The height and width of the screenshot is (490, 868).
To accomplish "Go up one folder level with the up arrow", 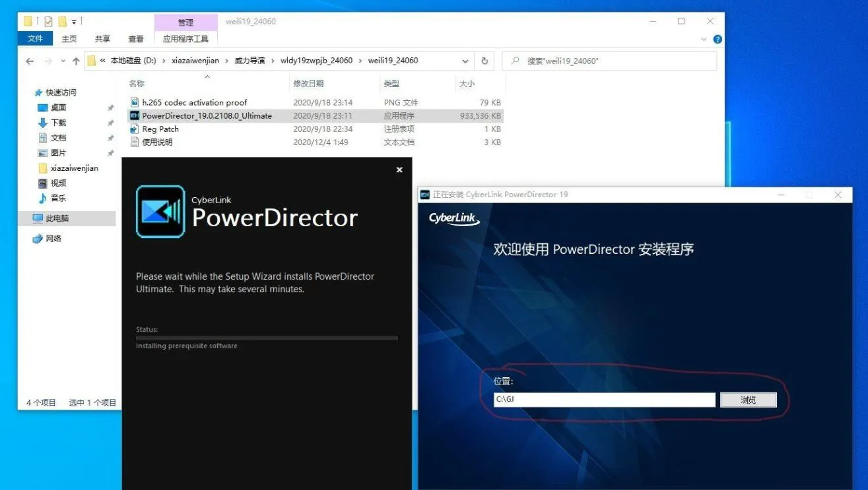I will pyautogui.click(x=76, y=61).
